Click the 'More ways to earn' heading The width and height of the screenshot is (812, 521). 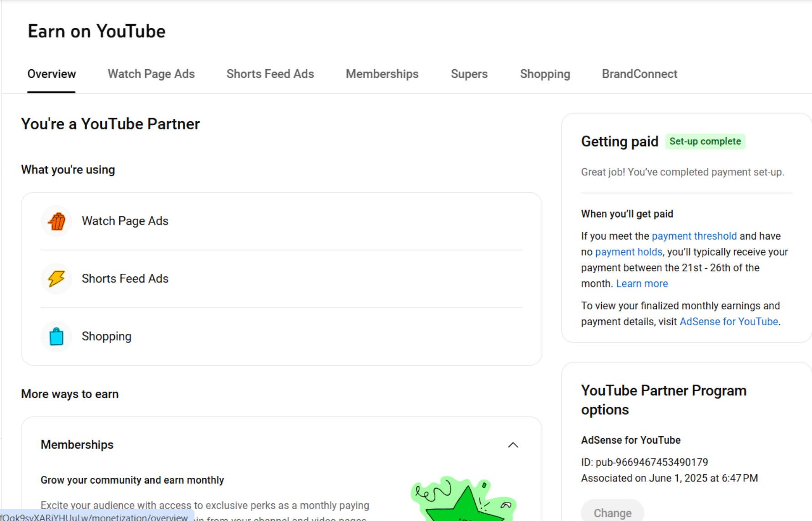point(70,394)
